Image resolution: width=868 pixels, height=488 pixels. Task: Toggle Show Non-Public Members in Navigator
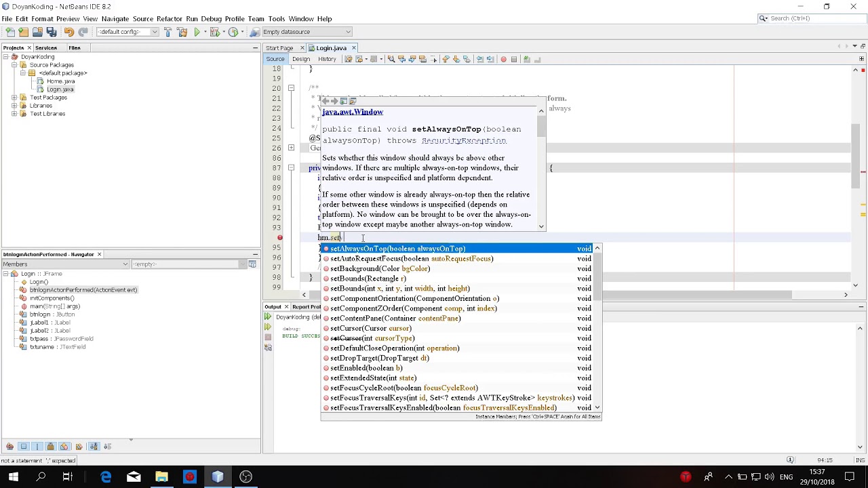click(50, 447)
